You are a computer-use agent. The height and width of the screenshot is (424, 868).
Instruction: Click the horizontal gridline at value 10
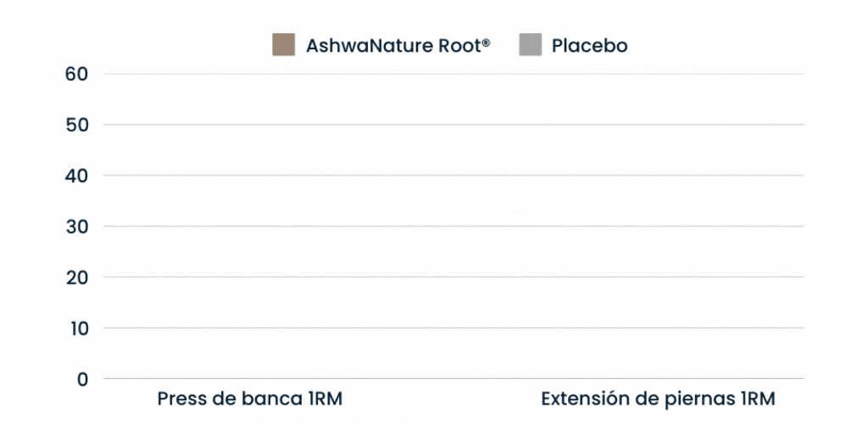click(453, 328)
